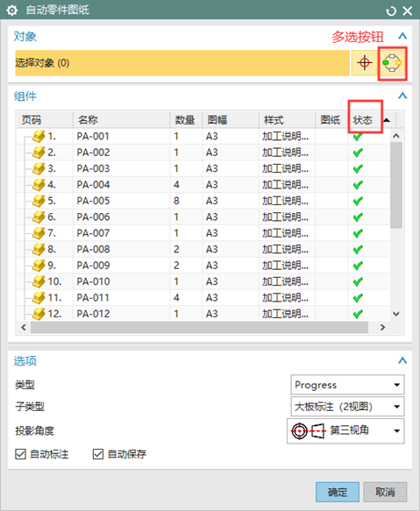This screenshot has width=420, height=511.
Task: Click the component icon of row 11 PA-011
Action: (x=39, y=297)
